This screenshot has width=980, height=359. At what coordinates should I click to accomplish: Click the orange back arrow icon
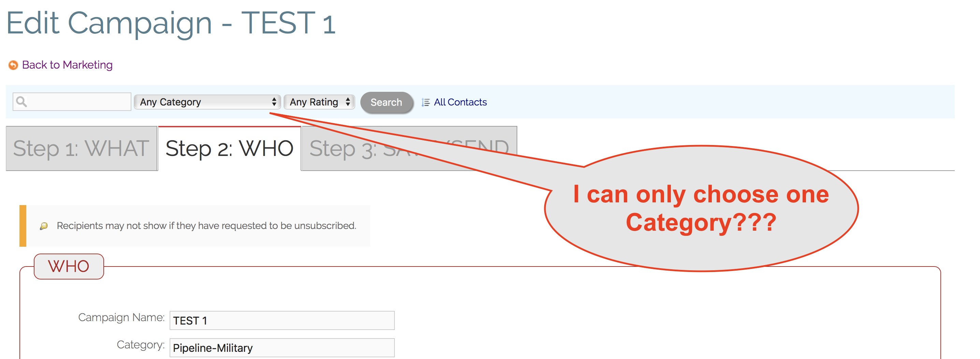pos(13,65)
